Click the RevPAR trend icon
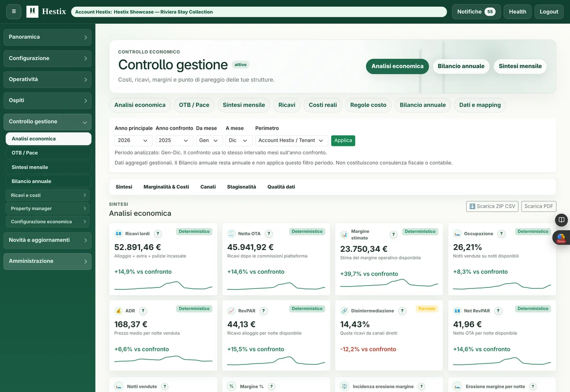Viewport: 570px width, 392px height. pos(231,311)
